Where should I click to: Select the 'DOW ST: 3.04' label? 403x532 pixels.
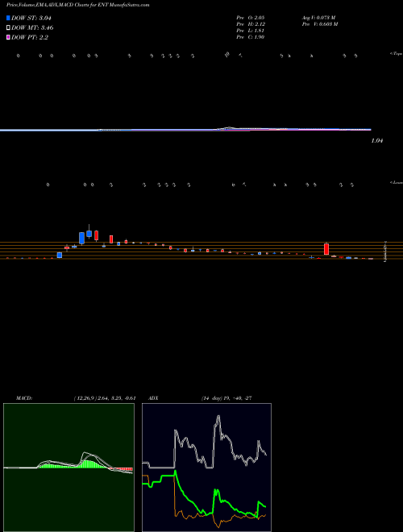coord(31,18)
